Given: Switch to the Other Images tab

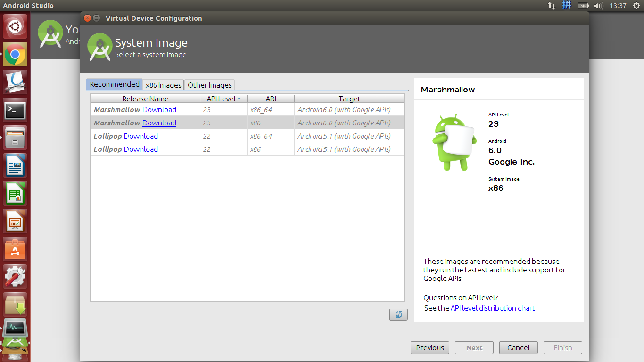Looking at the screenshot, I should click(210, 85).
